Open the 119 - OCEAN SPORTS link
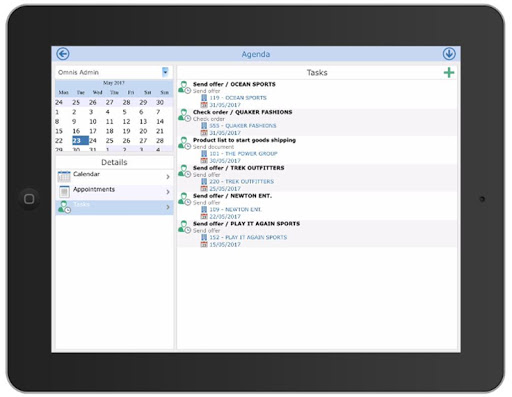This screenshot has width=512, height=397. coord(238,98)
